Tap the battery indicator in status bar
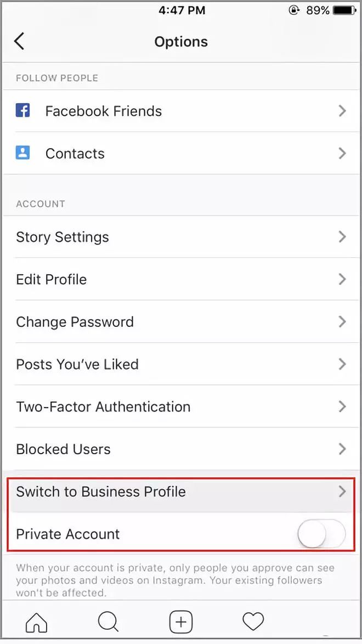This screenshot has height=644, width=362. click(345, 10)
